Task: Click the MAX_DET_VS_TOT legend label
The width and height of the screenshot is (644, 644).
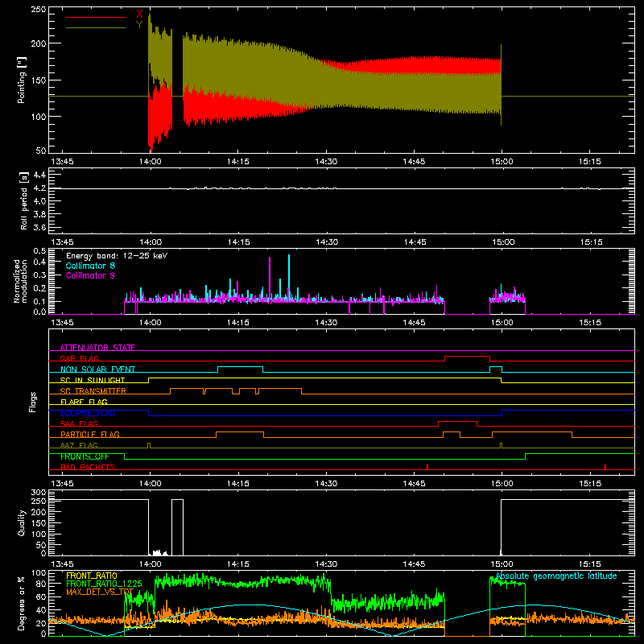Action: click(100, 592)
